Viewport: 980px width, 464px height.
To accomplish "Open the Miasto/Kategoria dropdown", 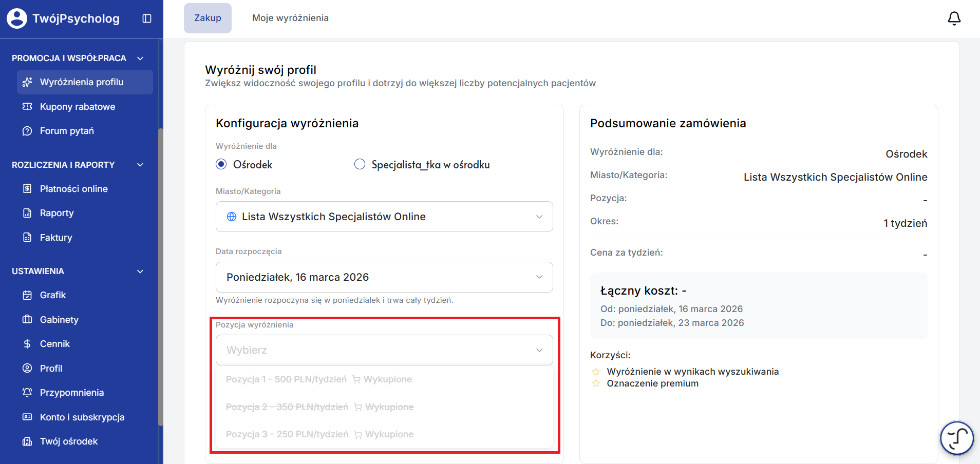I will click(x=384, y=217).
